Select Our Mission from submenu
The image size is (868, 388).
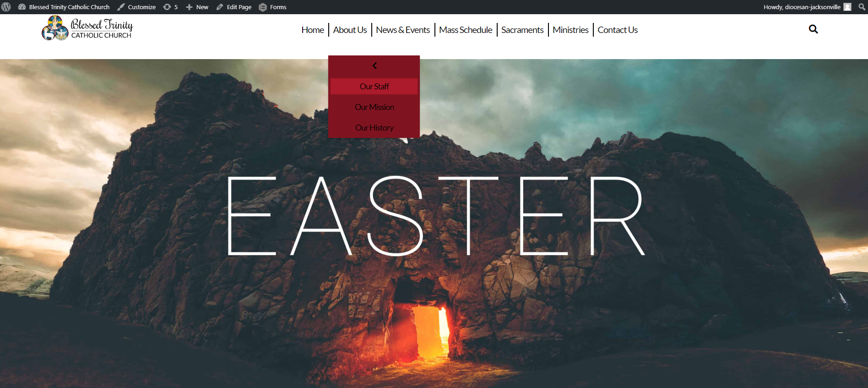pos(374,107)
